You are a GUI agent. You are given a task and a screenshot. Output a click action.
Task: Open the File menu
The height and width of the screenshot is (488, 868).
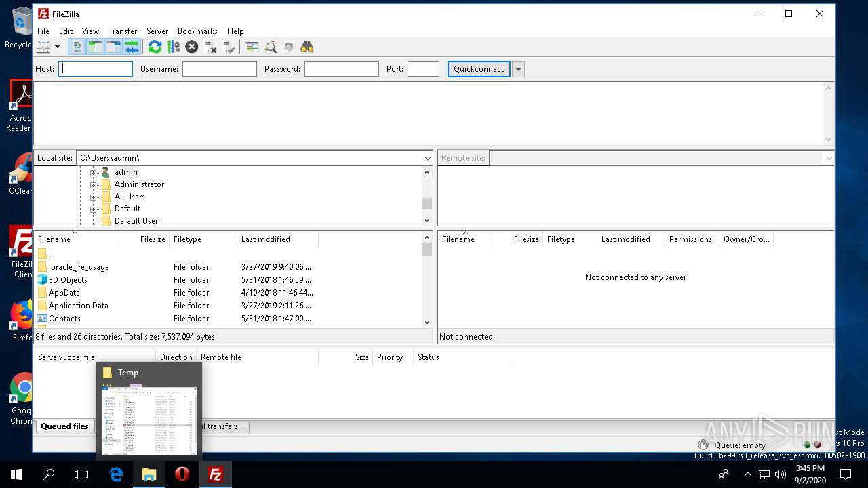pyautogui.click(x=43, y=31)
